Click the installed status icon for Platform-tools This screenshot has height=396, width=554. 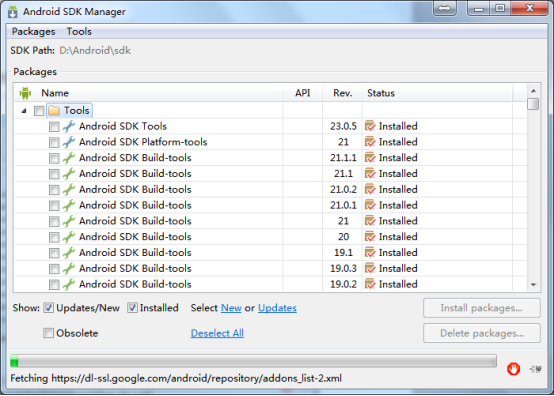pyautogui.click(x=370, y=142)
